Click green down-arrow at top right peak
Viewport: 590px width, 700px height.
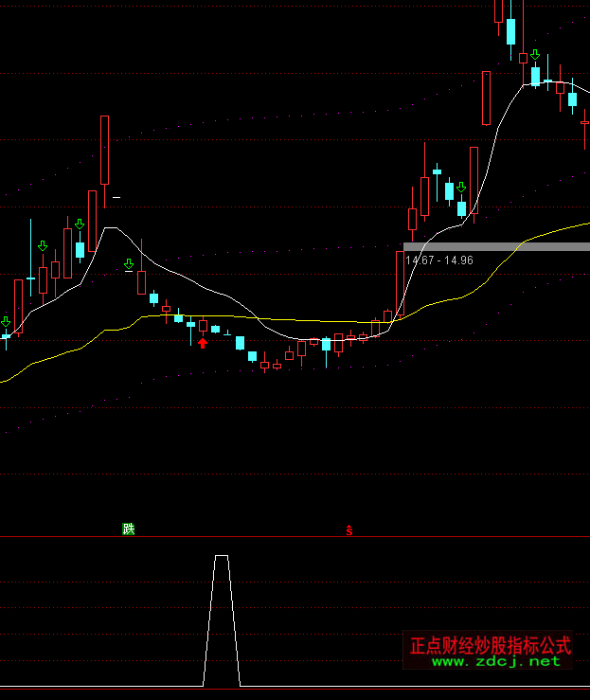pyautogui.click(x=535, y=55)
